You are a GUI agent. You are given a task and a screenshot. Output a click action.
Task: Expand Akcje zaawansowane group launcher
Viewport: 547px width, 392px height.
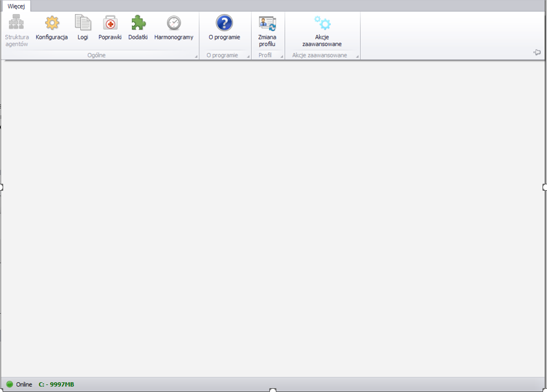pos(357,56)
